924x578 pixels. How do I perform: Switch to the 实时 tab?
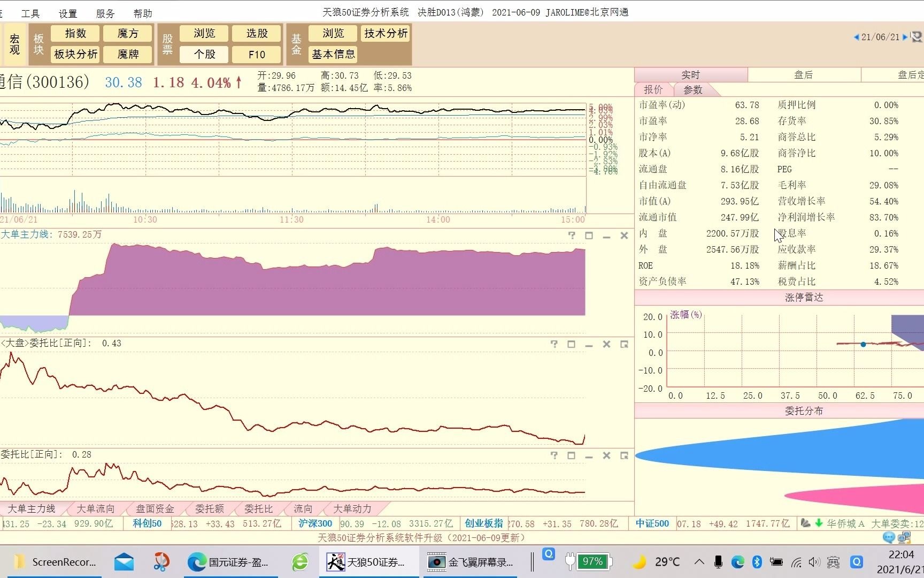click(x=691, y=75)
